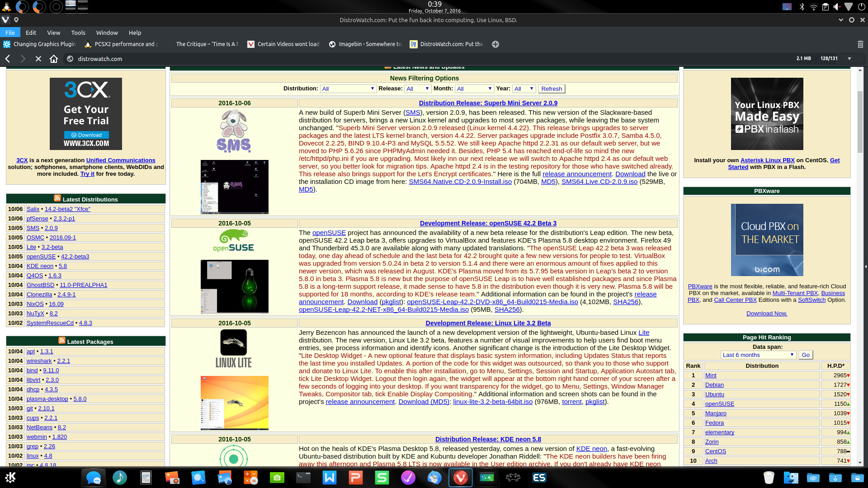Switch to 'PCSX2 performance' tab
868x488 pixels.
tap(121, 44)
